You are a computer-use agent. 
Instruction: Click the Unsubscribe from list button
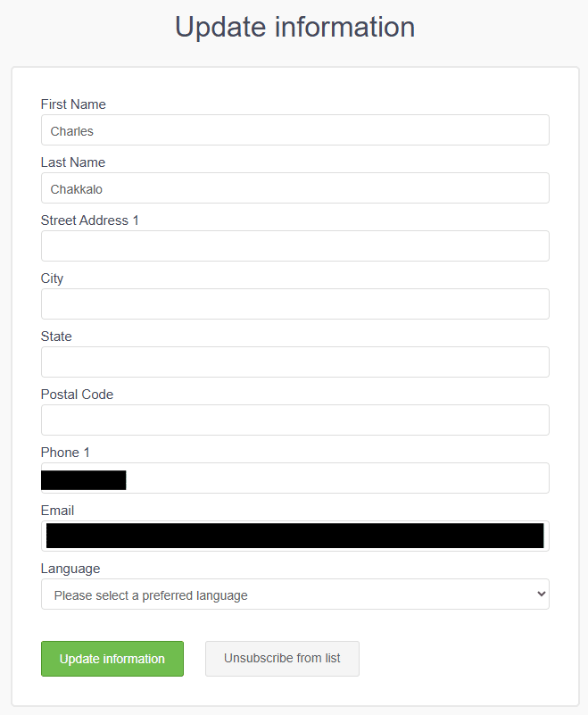pyautogui.click(x=282, y=659)
